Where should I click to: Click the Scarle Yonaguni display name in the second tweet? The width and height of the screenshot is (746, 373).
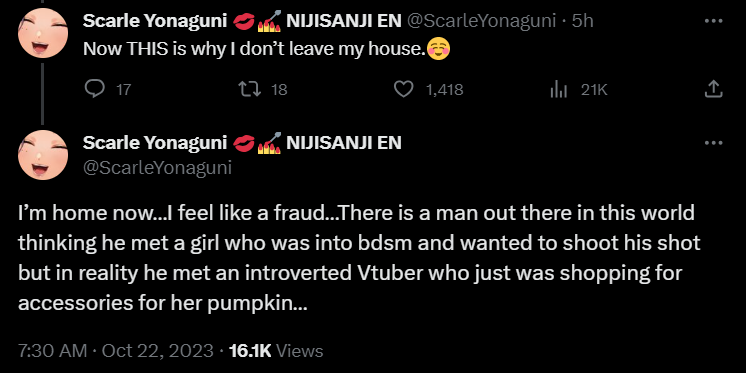click(x=155, y=143)
